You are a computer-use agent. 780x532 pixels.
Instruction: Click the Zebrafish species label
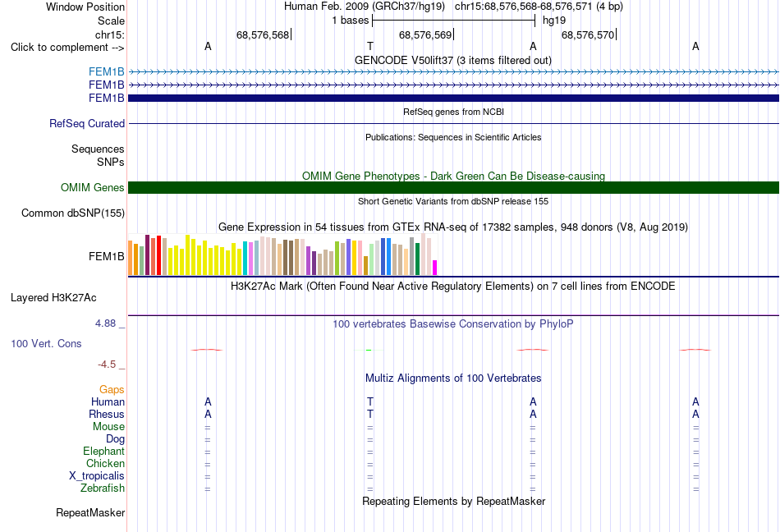click(x=103, y=488)
